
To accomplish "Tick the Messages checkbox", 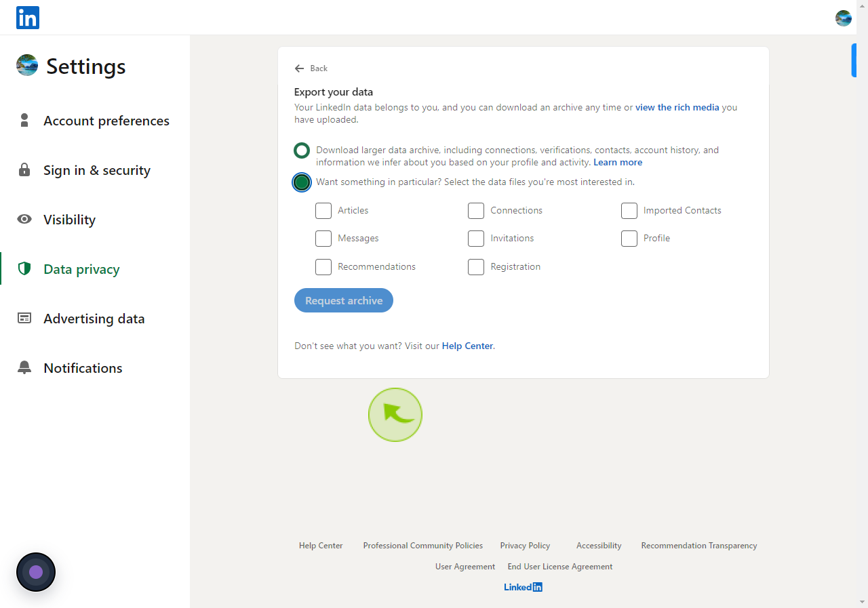I will click(323, 239).
